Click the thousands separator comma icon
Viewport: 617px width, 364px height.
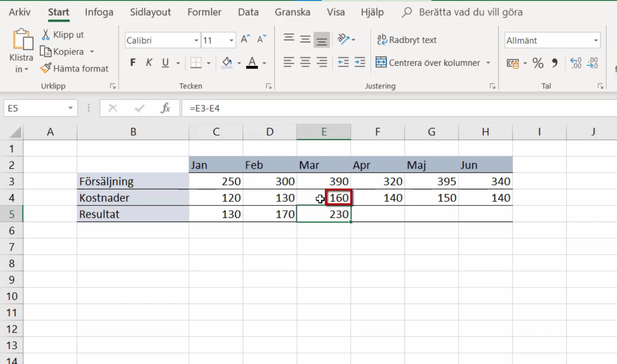[x=554, y=63]
